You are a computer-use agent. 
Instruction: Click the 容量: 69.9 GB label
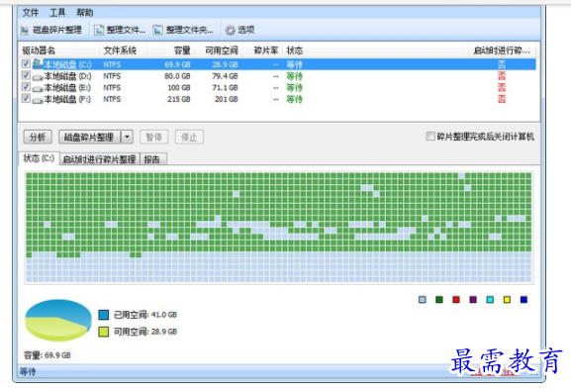(x=47, y=354)
